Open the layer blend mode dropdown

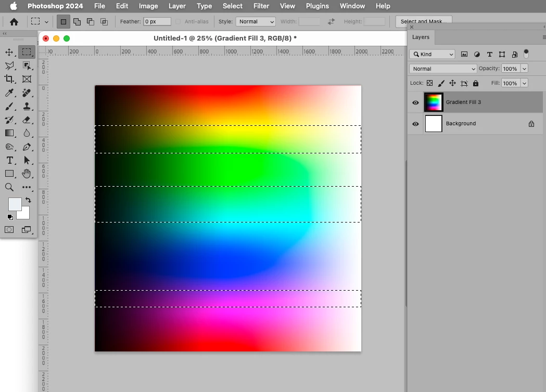click(443, 69)
